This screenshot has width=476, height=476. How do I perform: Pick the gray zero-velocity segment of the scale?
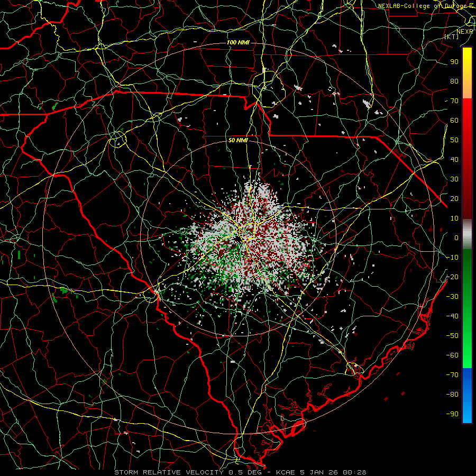tap(467, 234)
